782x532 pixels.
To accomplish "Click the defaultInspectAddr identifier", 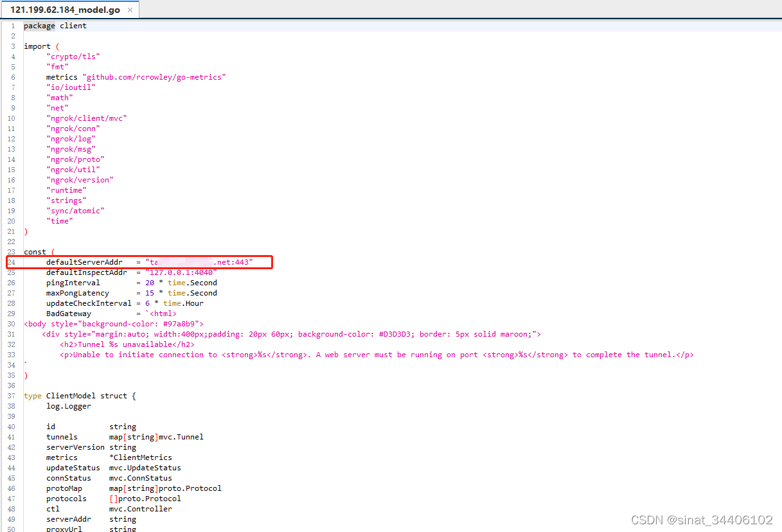I will tap(87, 272).
